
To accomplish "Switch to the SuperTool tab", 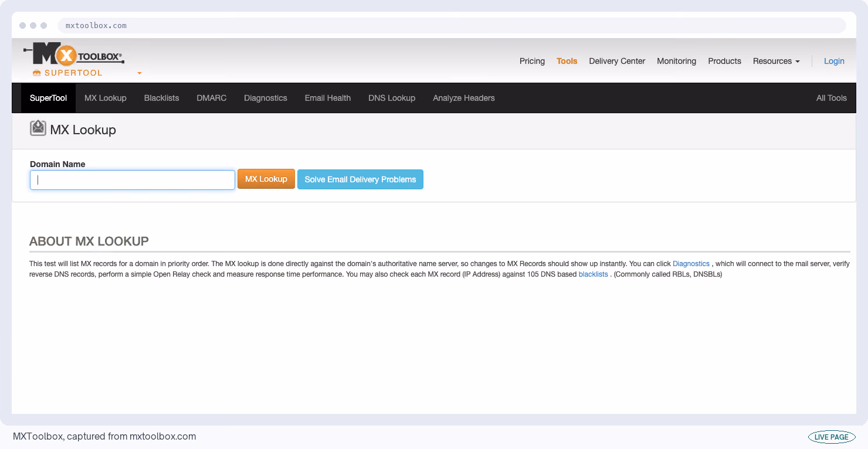I will coord(49,98).
